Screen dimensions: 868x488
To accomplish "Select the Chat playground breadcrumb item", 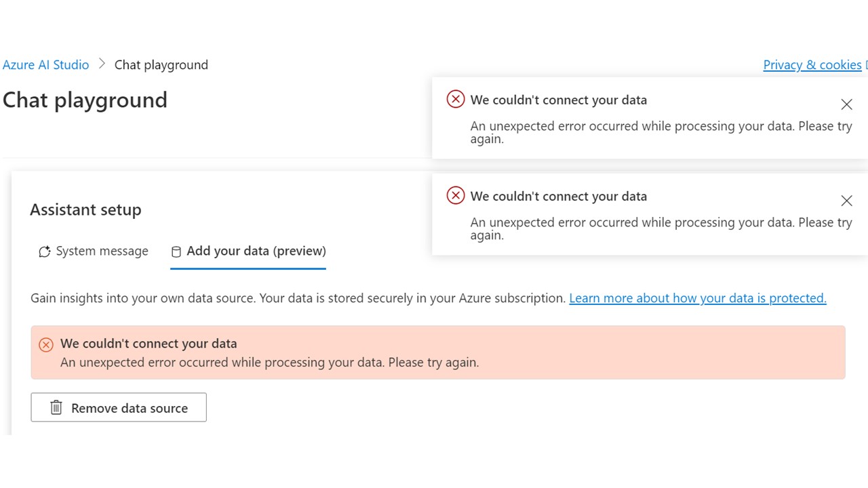I will (161, 65).
